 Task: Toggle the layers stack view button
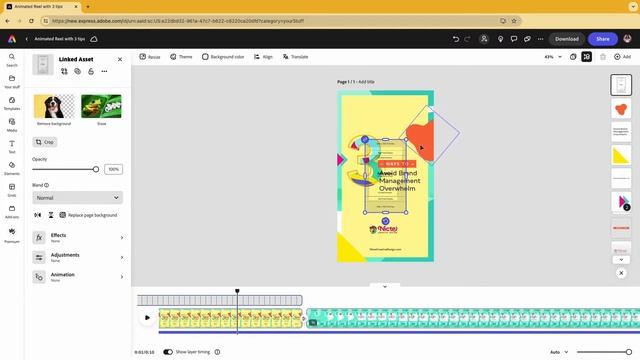pos(587,57)
